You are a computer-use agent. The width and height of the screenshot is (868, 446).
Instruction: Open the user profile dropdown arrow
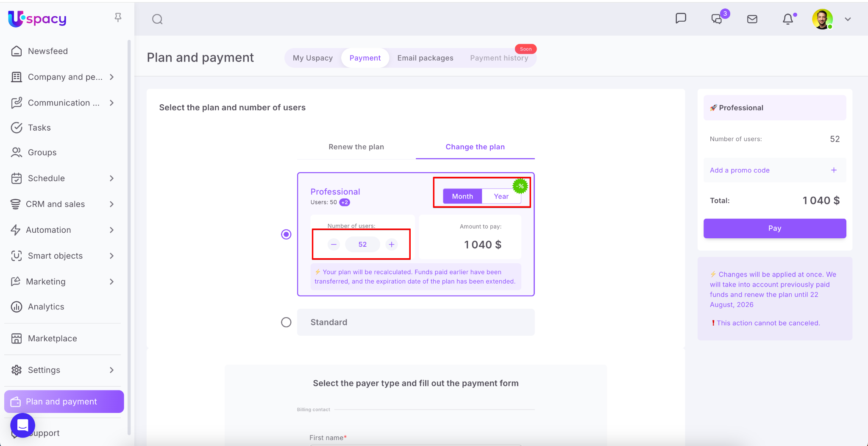point(848,19)
